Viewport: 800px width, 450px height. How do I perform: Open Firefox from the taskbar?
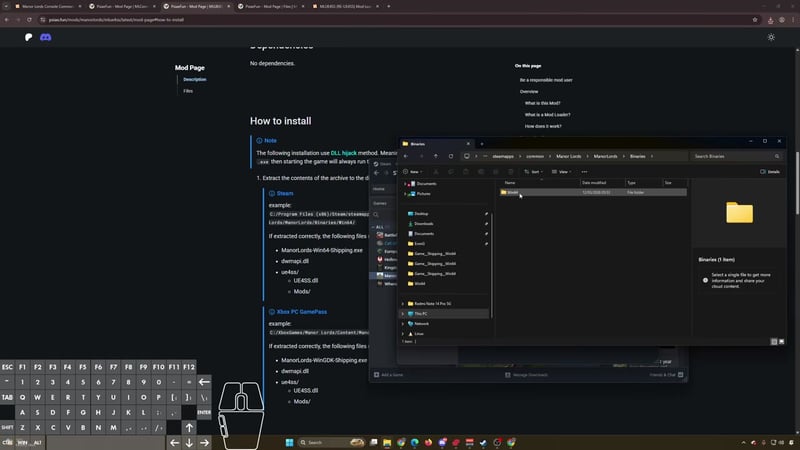tap(428, 442)
